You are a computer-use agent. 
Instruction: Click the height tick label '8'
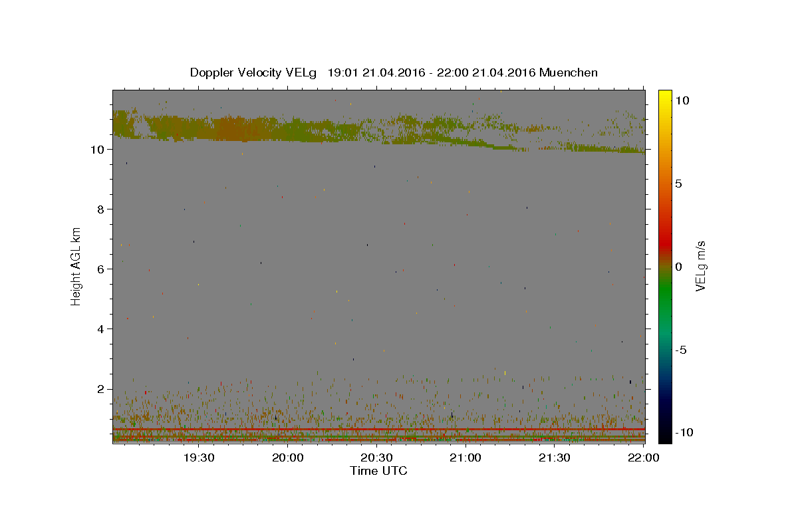101,209
